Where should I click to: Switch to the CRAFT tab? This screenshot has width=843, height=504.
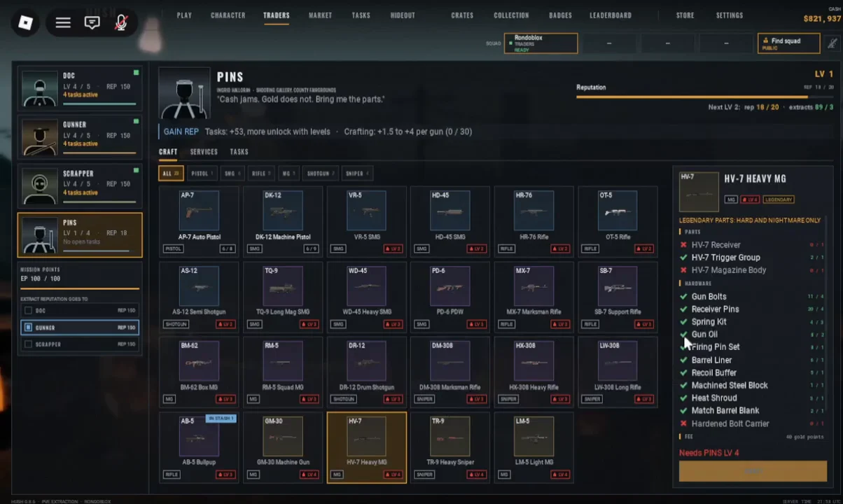pos(168,152)
